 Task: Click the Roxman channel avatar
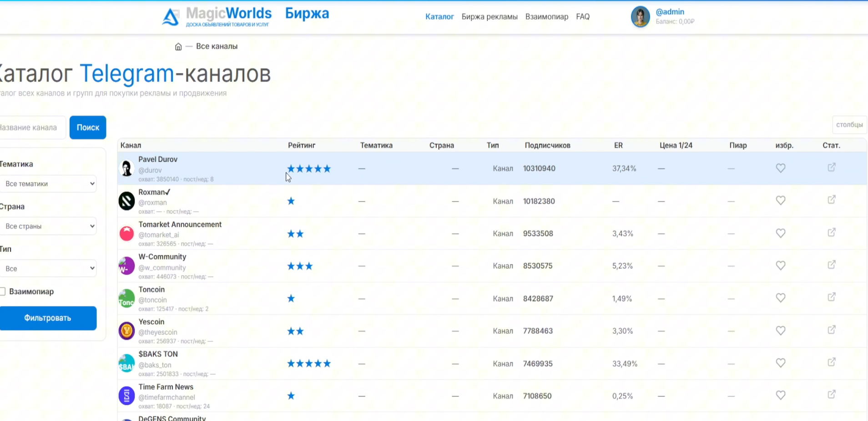pyautogui.click(x=126, y=201)
